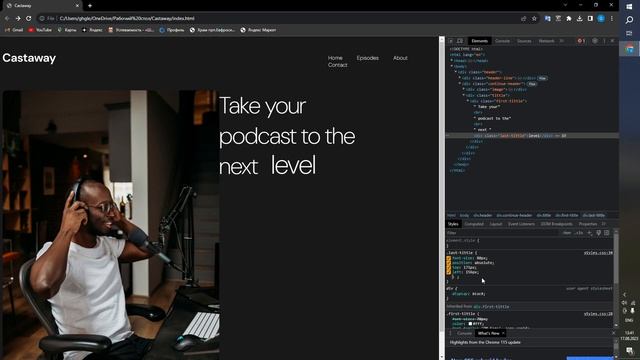Screen dimensions: 640x360
Task: Activate the DevTools inspect element picker
Action: tap(451, 41)
